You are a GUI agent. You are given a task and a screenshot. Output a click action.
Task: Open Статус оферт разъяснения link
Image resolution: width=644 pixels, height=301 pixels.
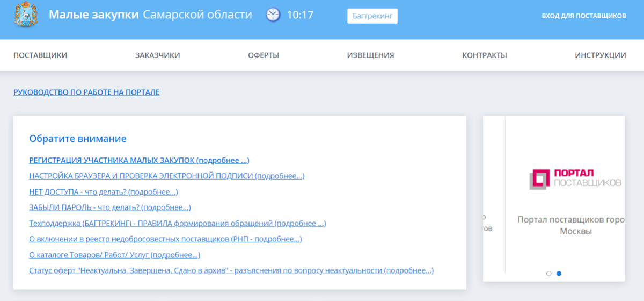[x=231, y=270]
